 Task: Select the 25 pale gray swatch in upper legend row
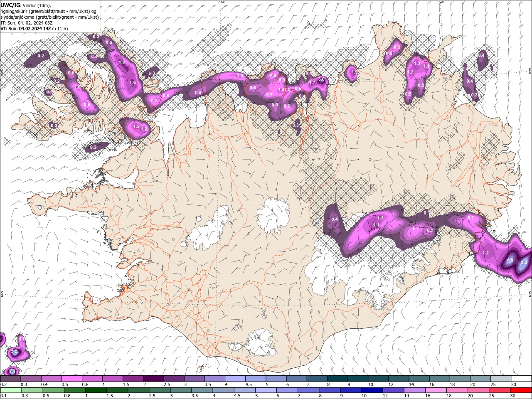[x=500, y=379]
